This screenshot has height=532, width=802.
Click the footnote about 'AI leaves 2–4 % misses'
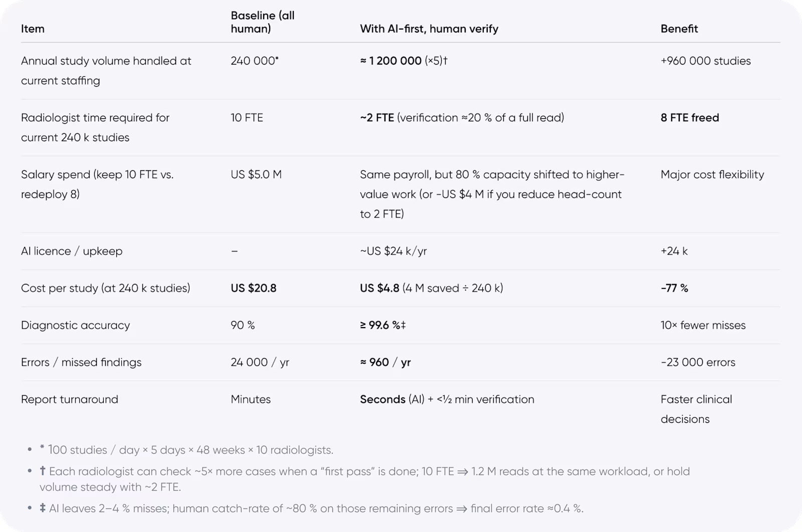click(312, 508)
